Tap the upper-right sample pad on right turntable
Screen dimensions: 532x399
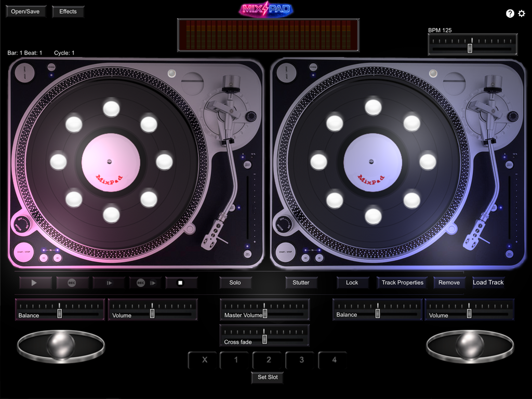click(x=412, y=123)
